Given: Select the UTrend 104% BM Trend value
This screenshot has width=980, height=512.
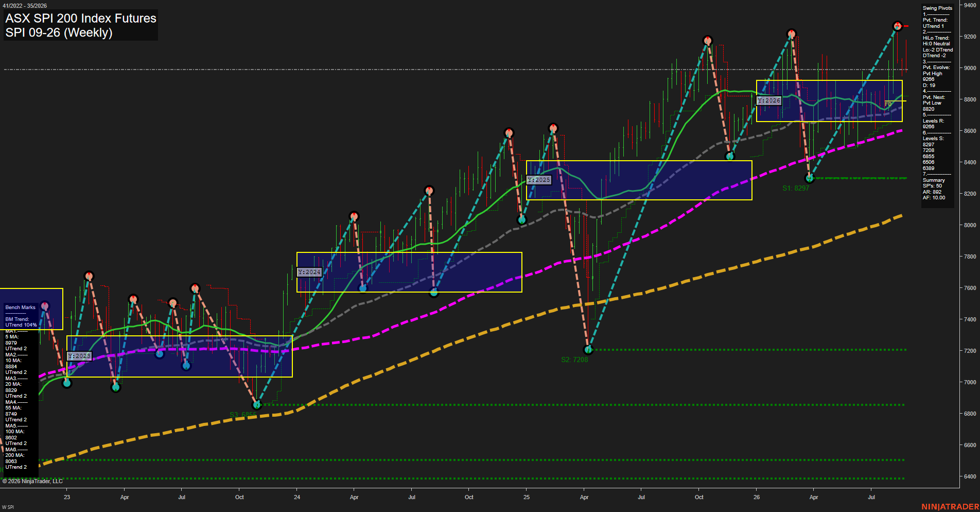Looking at the screenshot, I should 21,325.
